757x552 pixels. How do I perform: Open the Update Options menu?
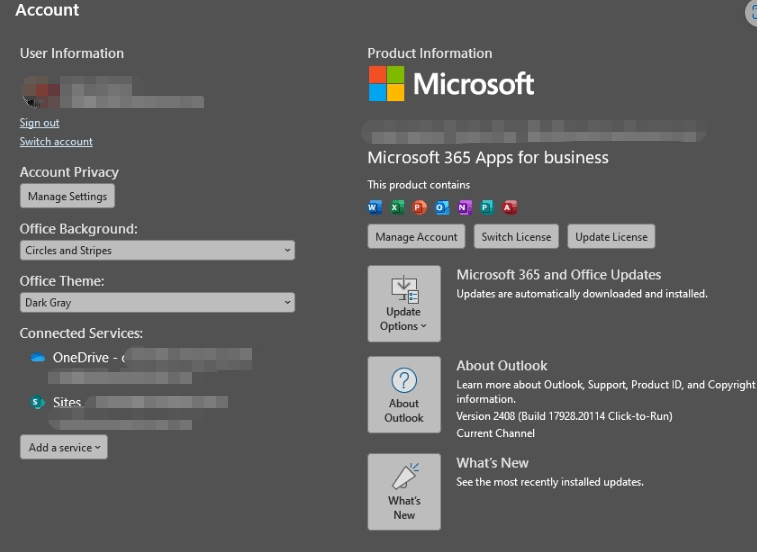(x=404, y=304)
